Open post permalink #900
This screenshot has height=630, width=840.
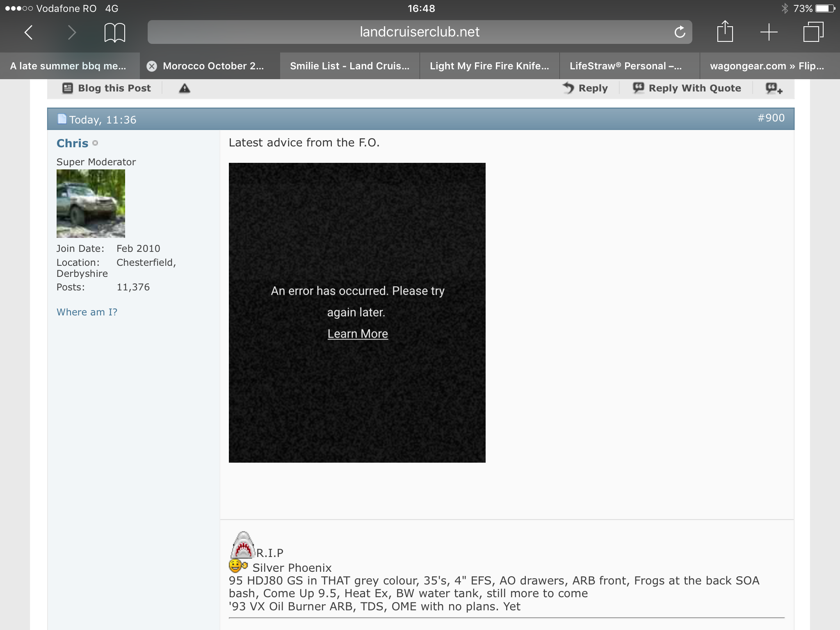pyautogui.click(x=771, y=118)
